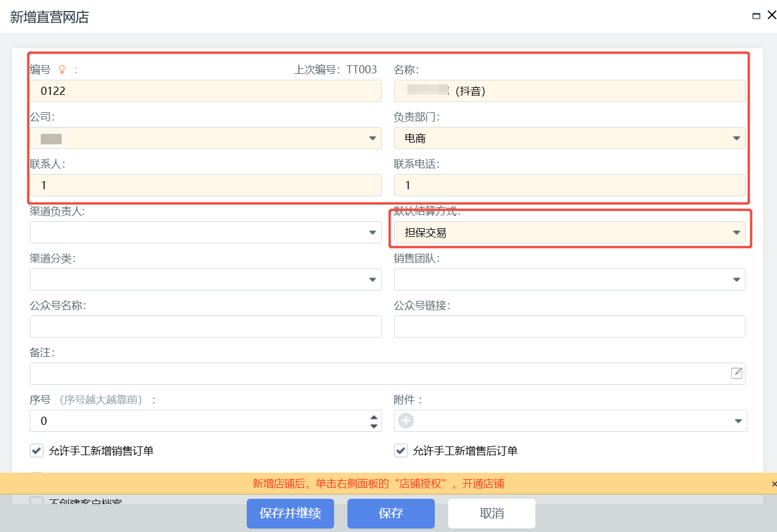Image resolution: width=777 pixels, height=532 pixels.
Task: Expand the 渠道负责人 dropdown
Action: coord(372,232)
